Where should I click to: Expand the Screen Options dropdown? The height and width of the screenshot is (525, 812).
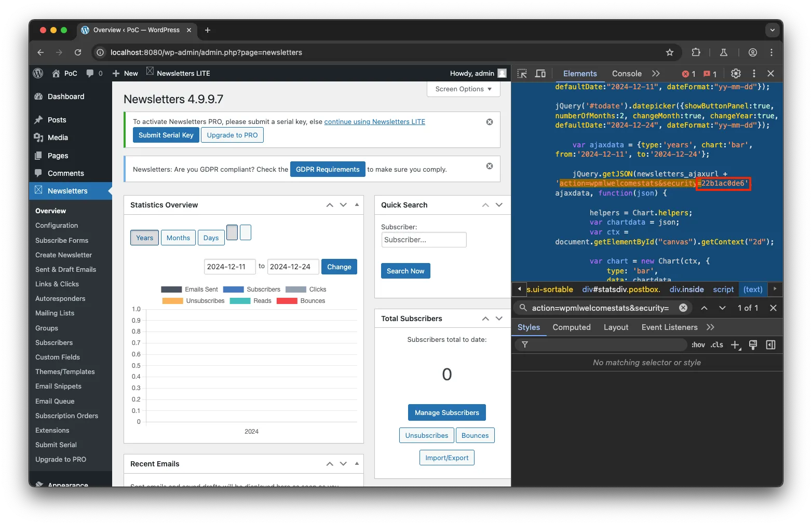pyautogui.click(x=463, y=89)
